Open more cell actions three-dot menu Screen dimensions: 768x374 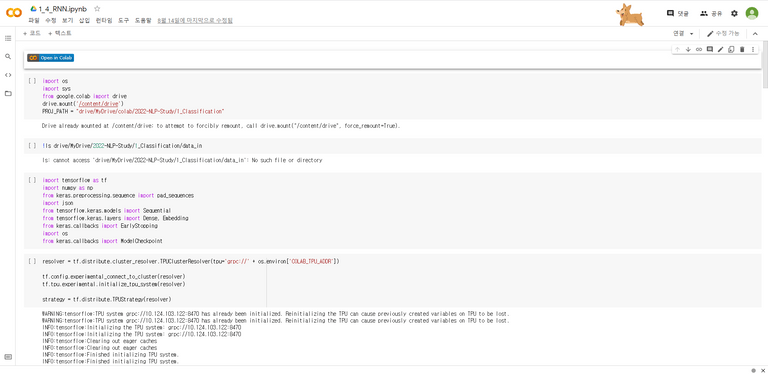click(x=753, y=49)
